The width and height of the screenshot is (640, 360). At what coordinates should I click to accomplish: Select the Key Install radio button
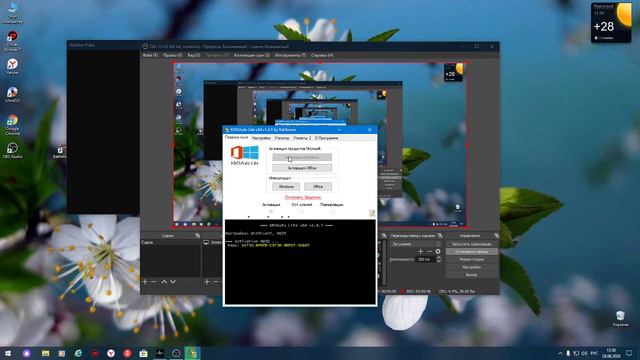pos(302,211)
